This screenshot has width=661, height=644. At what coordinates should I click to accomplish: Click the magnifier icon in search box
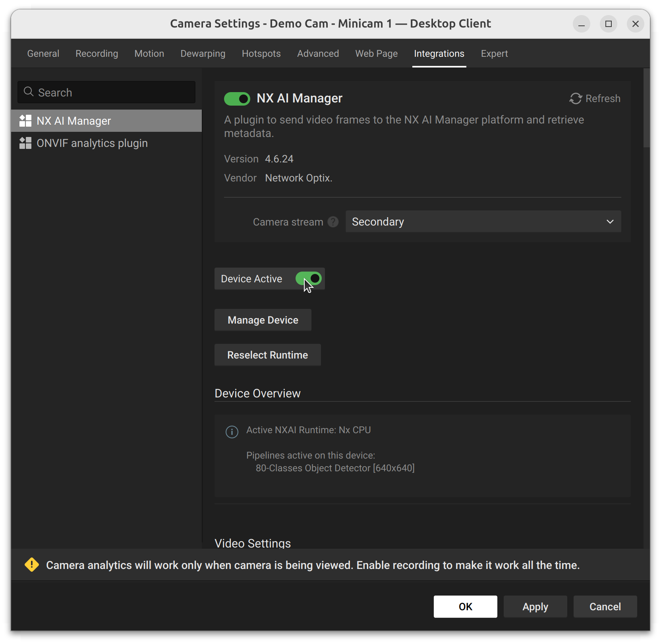pyautogui.click(x=29, y=92)
